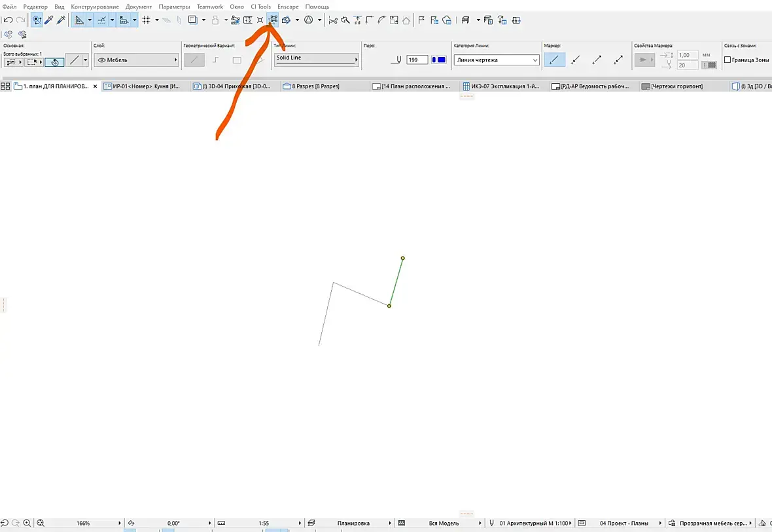Open the Solid Line type dropdown
Viewport: 772px width, 532px height.
coord(317,60)
